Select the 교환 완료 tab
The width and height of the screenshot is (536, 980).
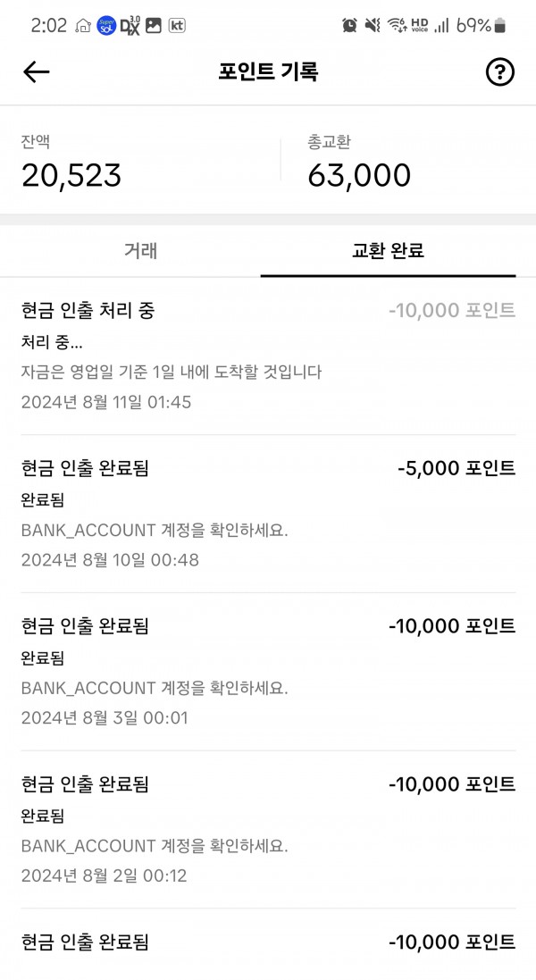tap(388, 250)
